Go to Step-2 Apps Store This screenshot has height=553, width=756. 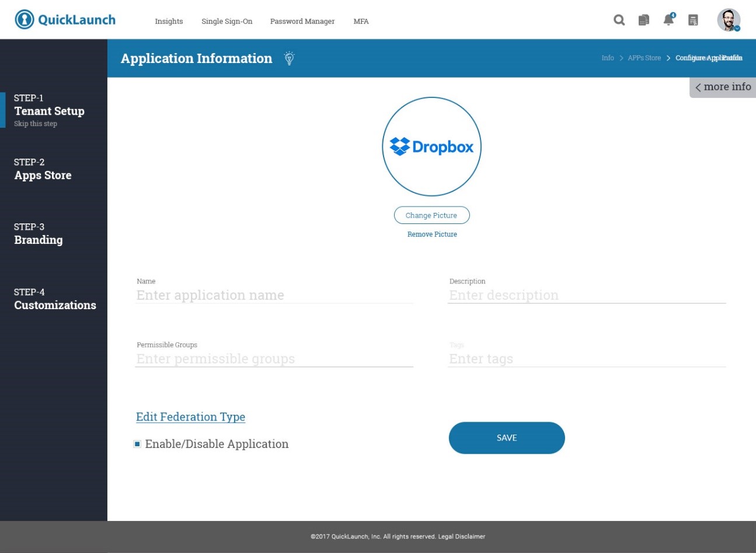tap(43, 169)
